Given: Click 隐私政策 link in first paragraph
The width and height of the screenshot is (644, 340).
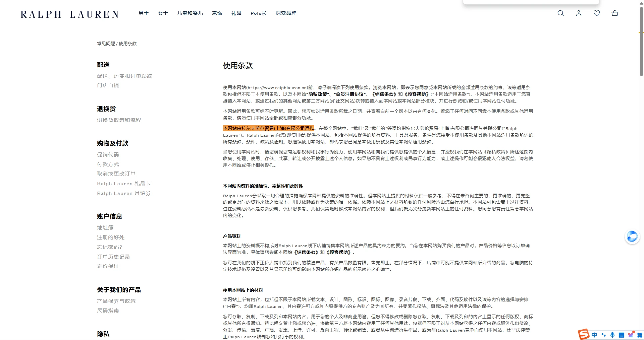Looking at the screenshot, I should pos(318,94).
